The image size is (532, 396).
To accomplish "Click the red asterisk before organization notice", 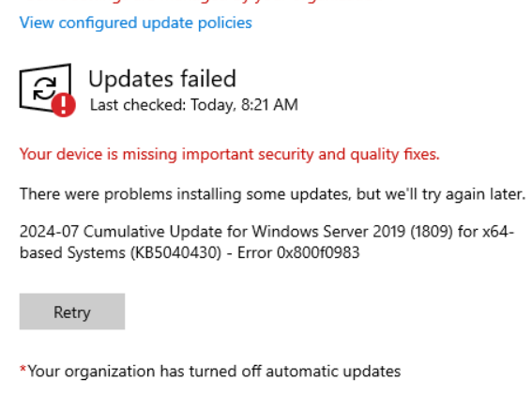I will 23,369.
